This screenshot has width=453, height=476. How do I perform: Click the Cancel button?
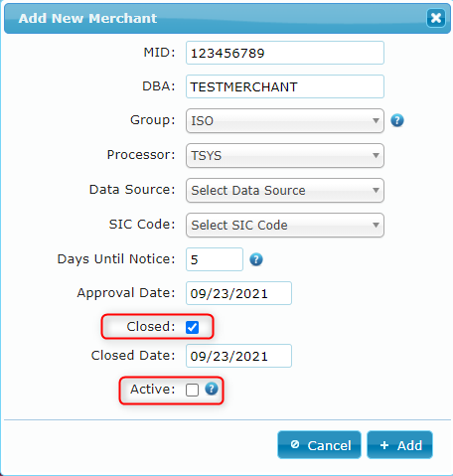(319, 445)
